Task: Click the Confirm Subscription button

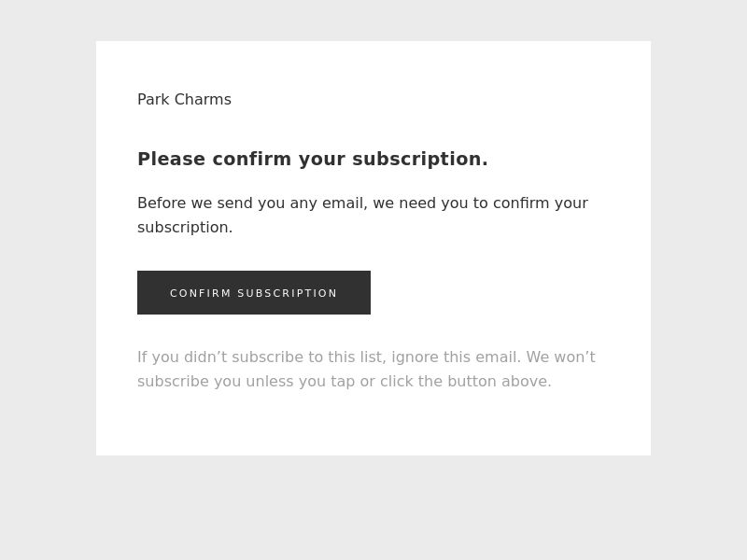Action: [x=254, y=292]
